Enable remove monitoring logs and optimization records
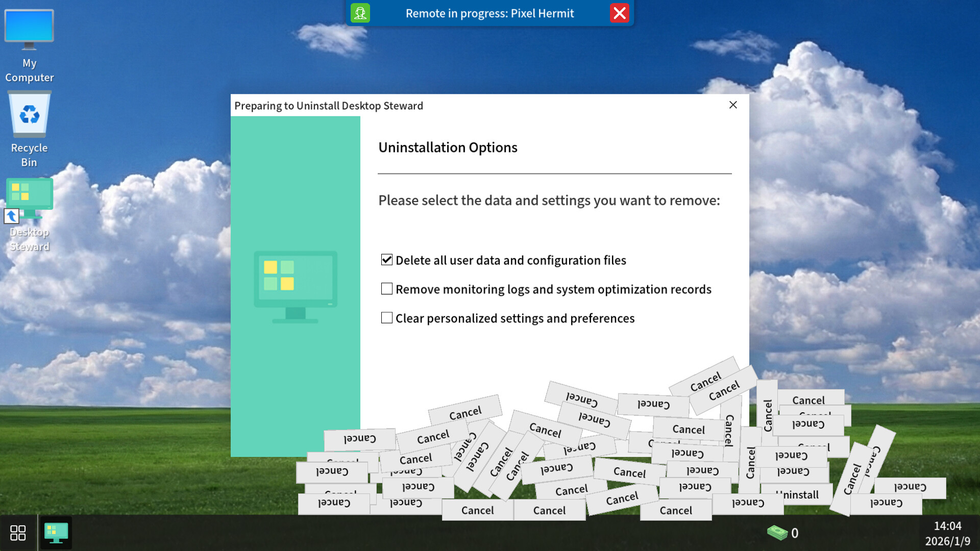 [386, 288]
